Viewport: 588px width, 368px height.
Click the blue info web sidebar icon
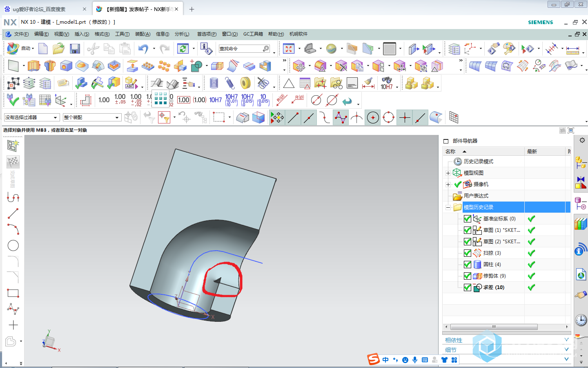pyautogui.click(x=580, y=249)
